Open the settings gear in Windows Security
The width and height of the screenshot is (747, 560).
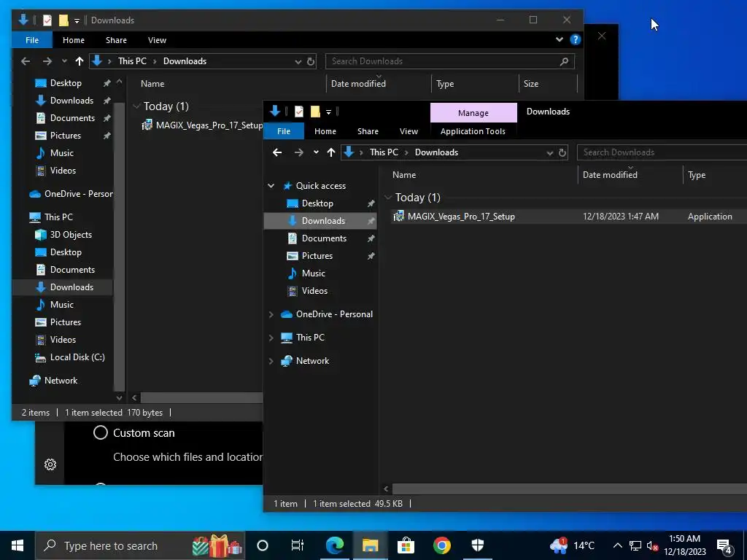50,464
